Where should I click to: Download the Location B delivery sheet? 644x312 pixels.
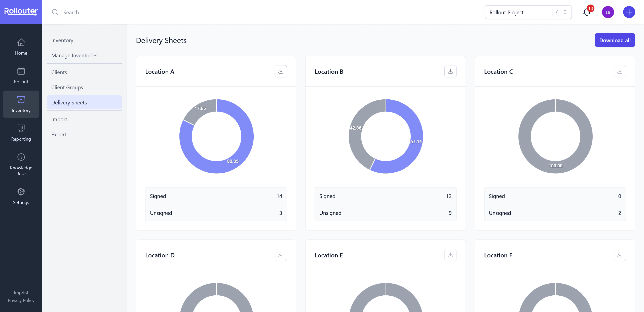[x=450, y=71]
